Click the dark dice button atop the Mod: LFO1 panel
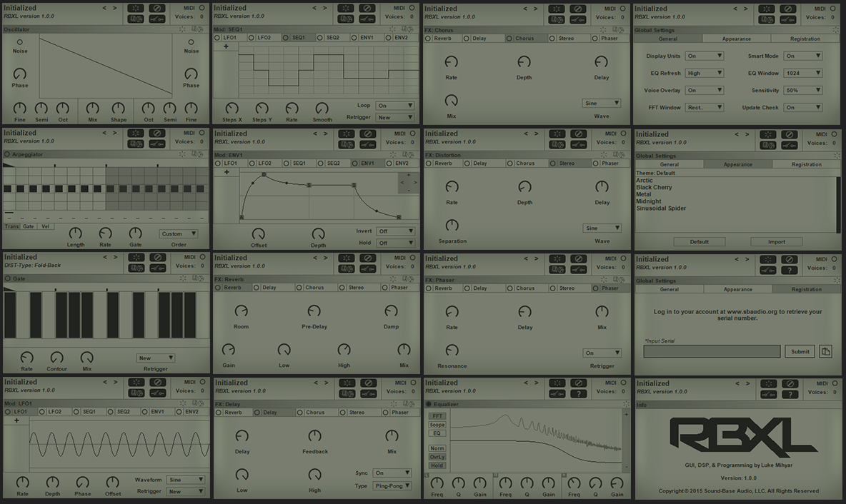This screenshot has width=846, height=504. 136,393
